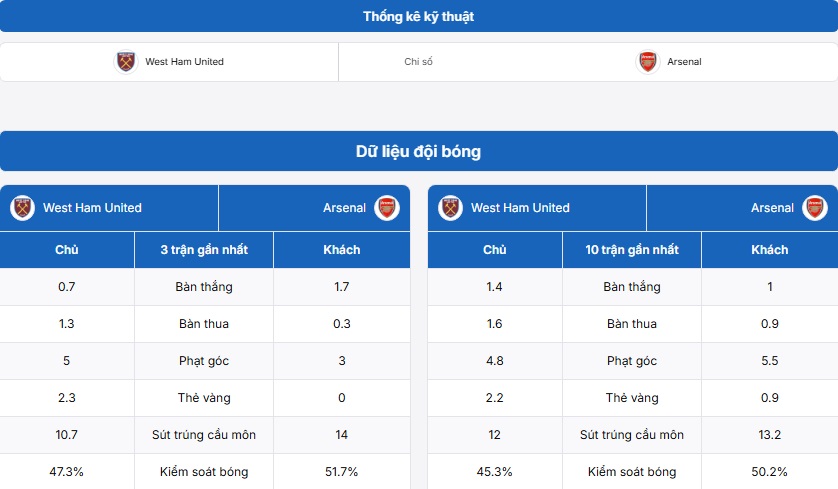Click 'Kiểm soát bóng' in the 3-match table
The height and width of the screenshot is (489, 838).
pos(204,472)
